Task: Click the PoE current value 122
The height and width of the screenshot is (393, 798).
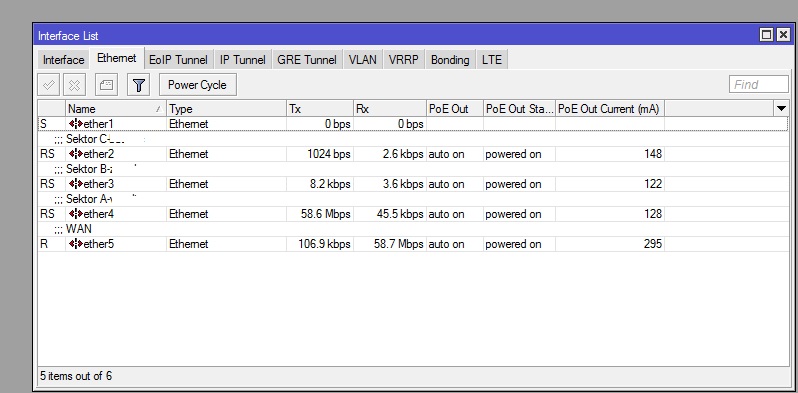Action: tap(652, 184)
